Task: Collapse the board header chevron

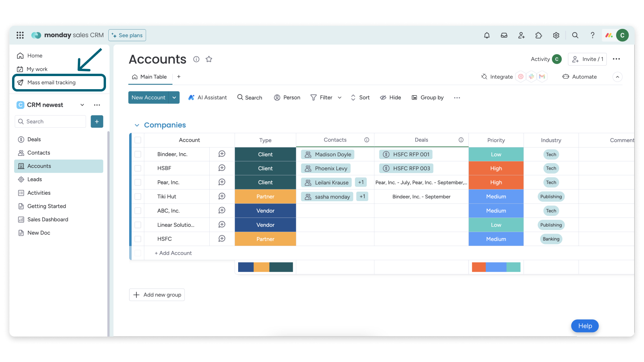Action: click(618, 77)
